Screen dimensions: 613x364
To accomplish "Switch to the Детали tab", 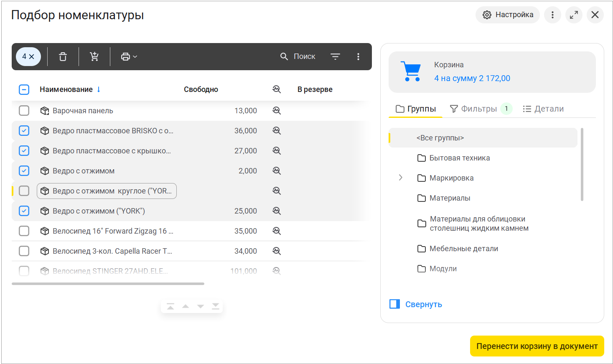I will [x=543, y=109].
